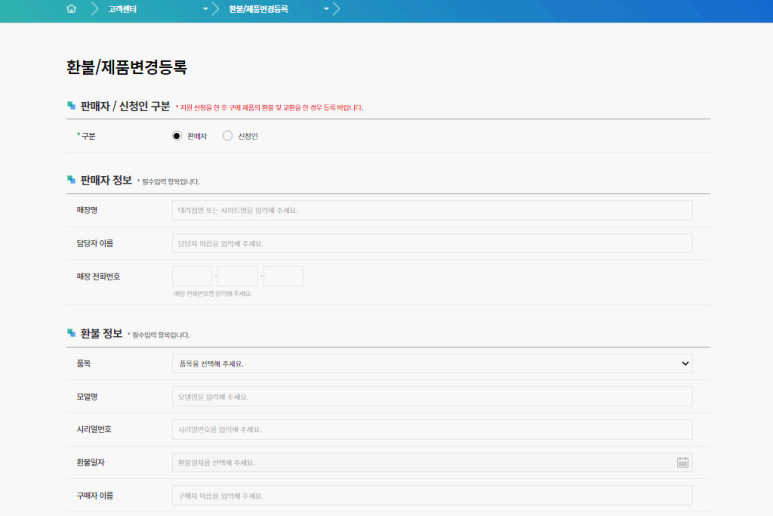Go to home via breadcrumb house icon
Image resolution: width=773 pixels, height=516 pixels.
(71, 9)
